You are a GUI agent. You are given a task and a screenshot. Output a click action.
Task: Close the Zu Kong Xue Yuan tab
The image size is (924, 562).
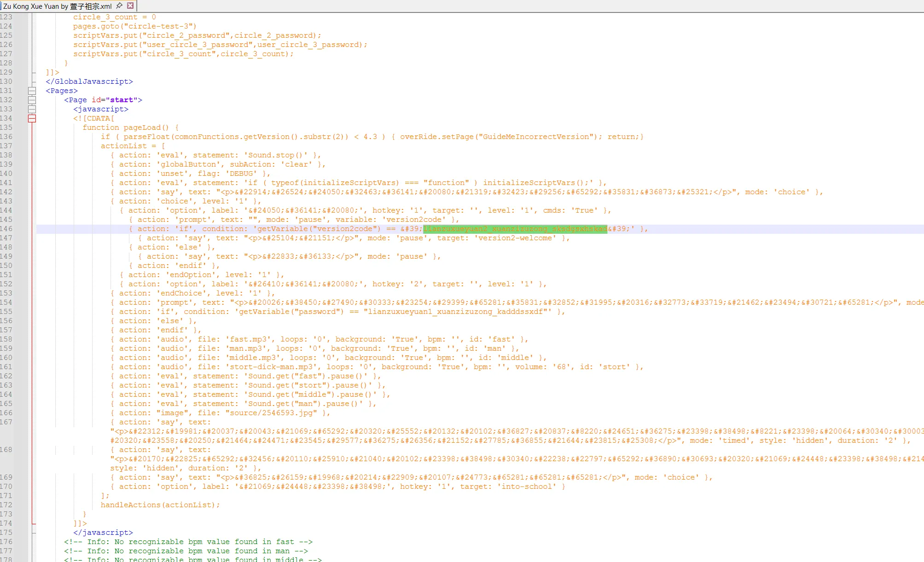click(x=130, y=6)
